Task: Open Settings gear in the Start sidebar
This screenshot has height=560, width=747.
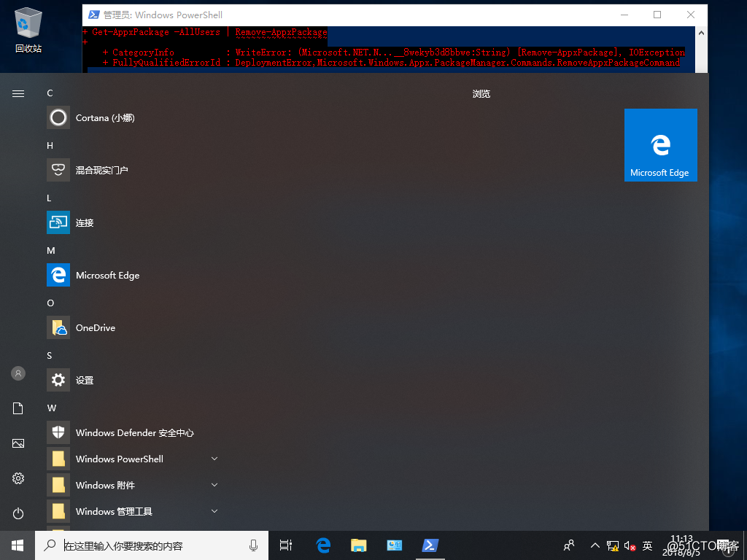Action: [18, 478]
